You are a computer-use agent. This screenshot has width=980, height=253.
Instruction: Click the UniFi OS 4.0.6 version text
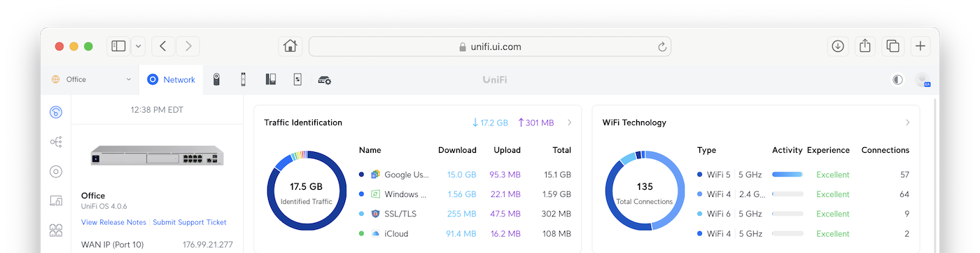click(x=104, y=207)
